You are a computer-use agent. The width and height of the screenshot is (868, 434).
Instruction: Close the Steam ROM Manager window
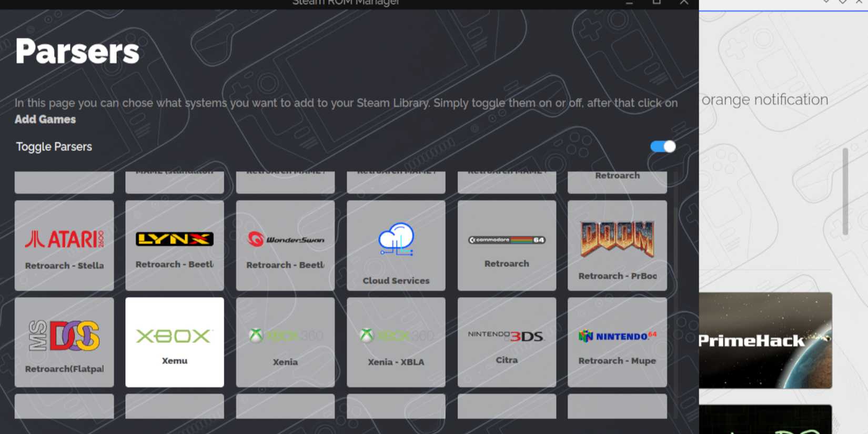(x=684, y=3)
